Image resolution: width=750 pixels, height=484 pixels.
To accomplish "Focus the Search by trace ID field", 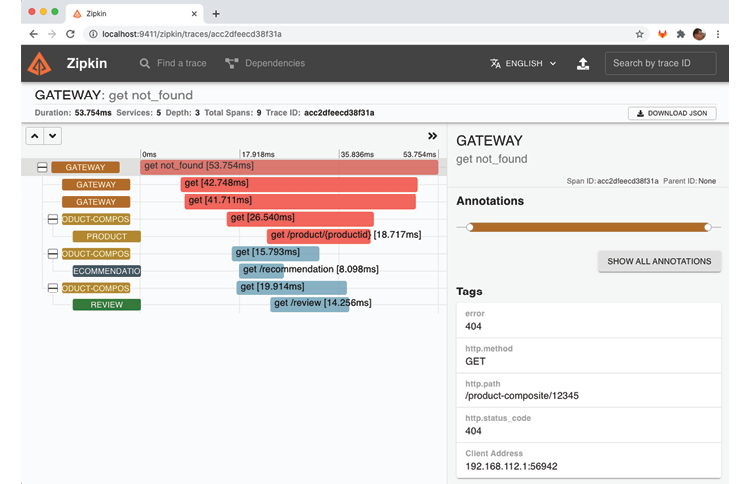I will (x=661, y=63).
